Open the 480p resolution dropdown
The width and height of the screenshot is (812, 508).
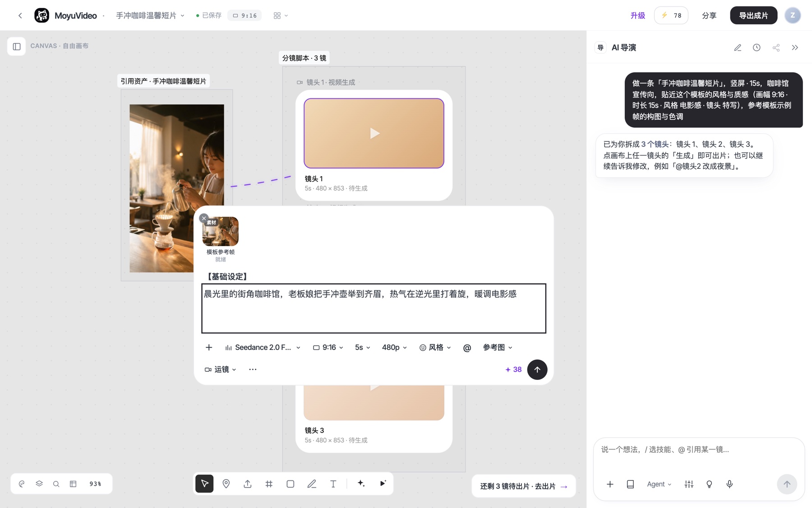pos(394,347)
